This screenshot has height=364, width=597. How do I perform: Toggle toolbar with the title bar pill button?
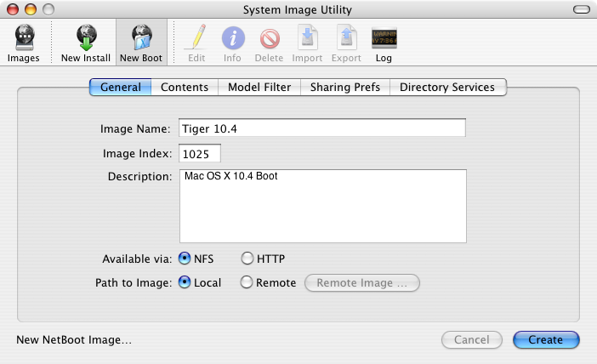pos(582,9)
